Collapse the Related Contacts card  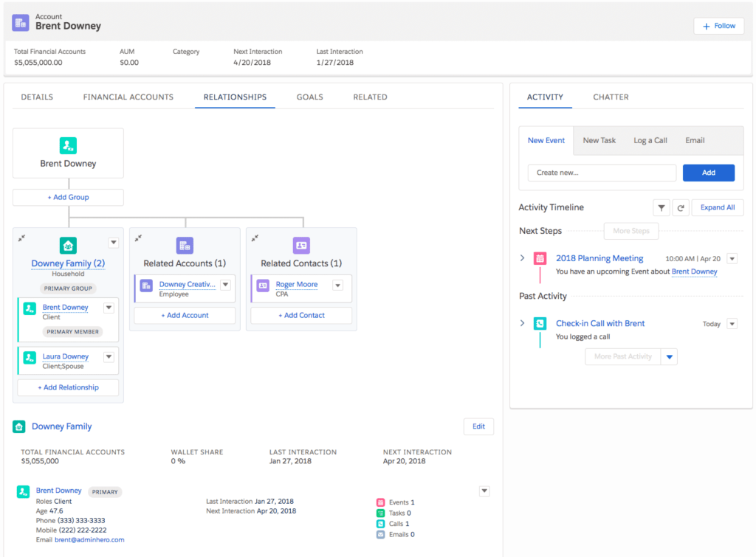pyautogui.click(x=255, y=238)
